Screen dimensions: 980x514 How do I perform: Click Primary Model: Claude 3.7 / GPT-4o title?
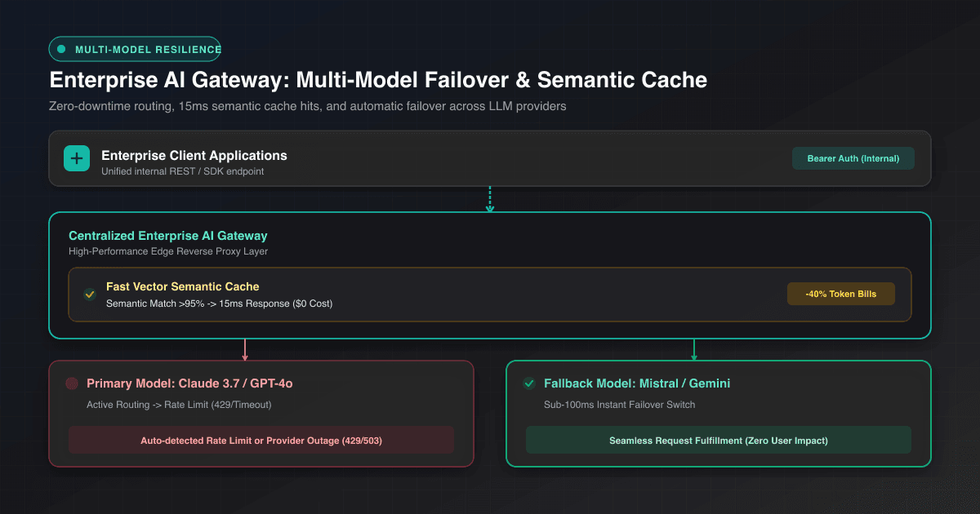(x=189, y=383)
